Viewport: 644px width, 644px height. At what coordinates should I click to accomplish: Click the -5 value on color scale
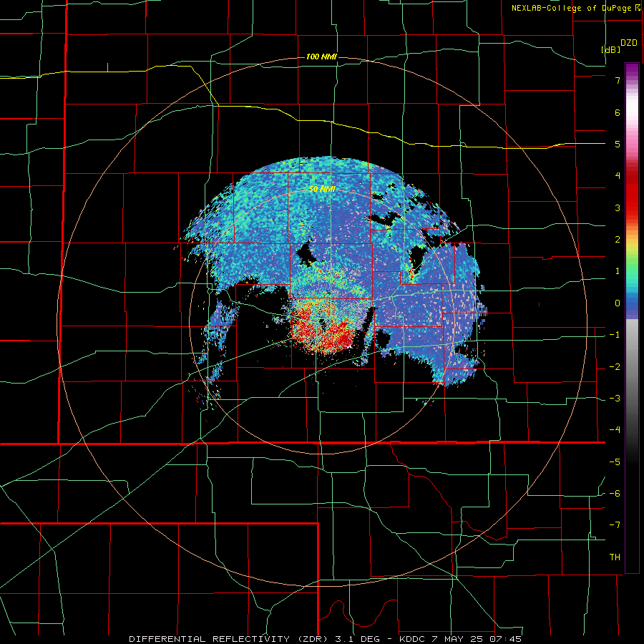pyautogui.click(x=615, y=462)
